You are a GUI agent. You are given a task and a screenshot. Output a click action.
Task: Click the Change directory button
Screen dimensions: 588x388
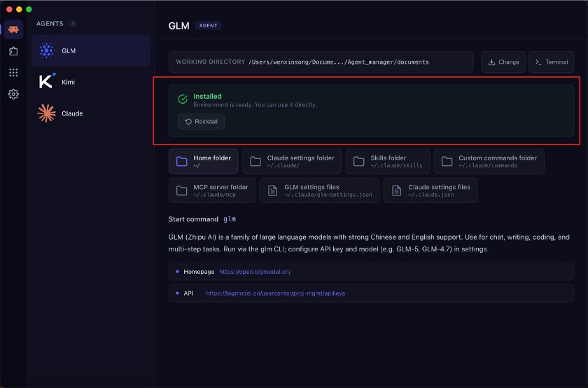tap(503, 62)
